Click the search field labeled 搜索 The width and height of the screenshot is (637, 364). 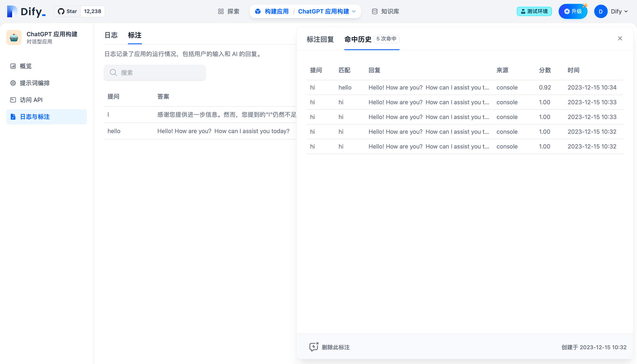pyautogui.click(x=154, y=72)
